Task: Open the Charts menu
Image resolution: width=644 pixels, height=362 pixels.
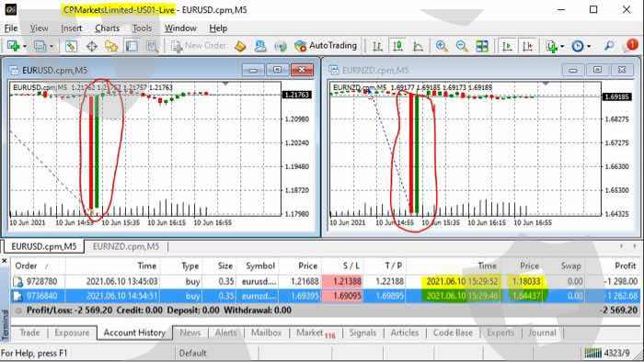Action: click(x=108, y=28)
